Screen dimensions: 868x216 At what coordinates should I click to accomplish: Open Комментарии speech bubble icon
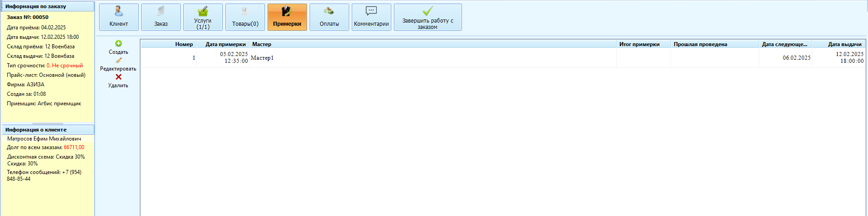371,11
